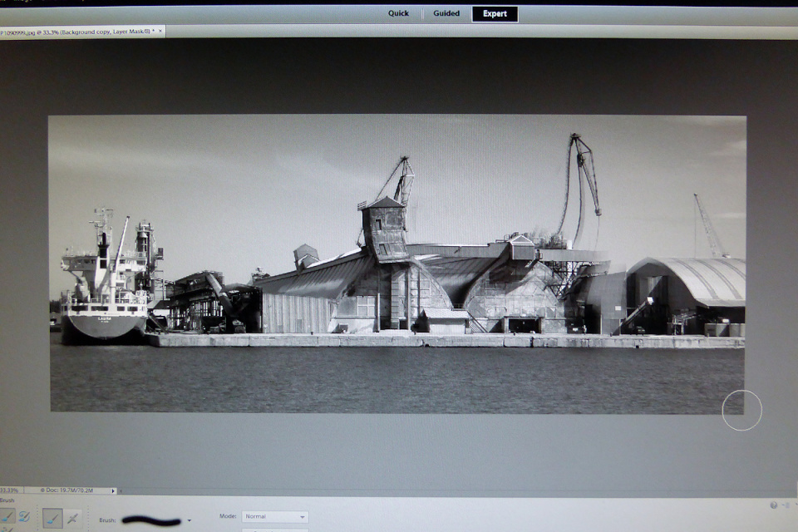The height and width of the screenshot is (532, 798).
Task: Select the Expert mode tab
Action: click(x=495, y=14)
